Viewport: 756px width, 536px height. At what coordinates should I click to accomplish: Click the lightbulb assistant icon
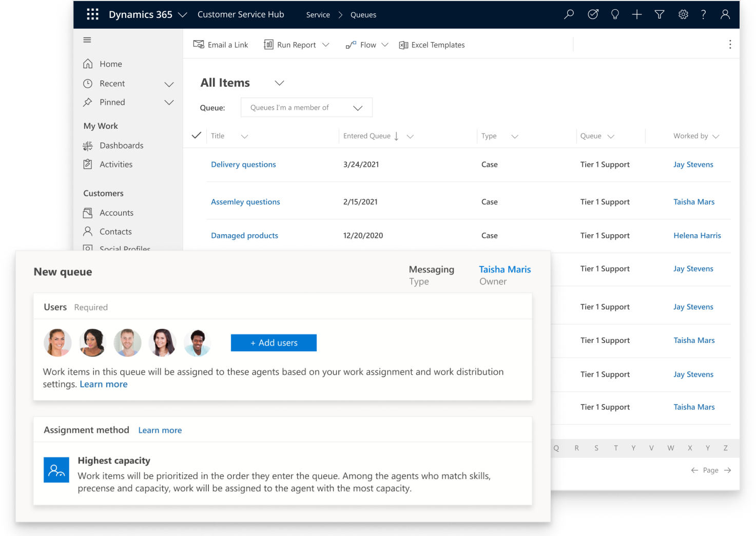click(615, 14)
